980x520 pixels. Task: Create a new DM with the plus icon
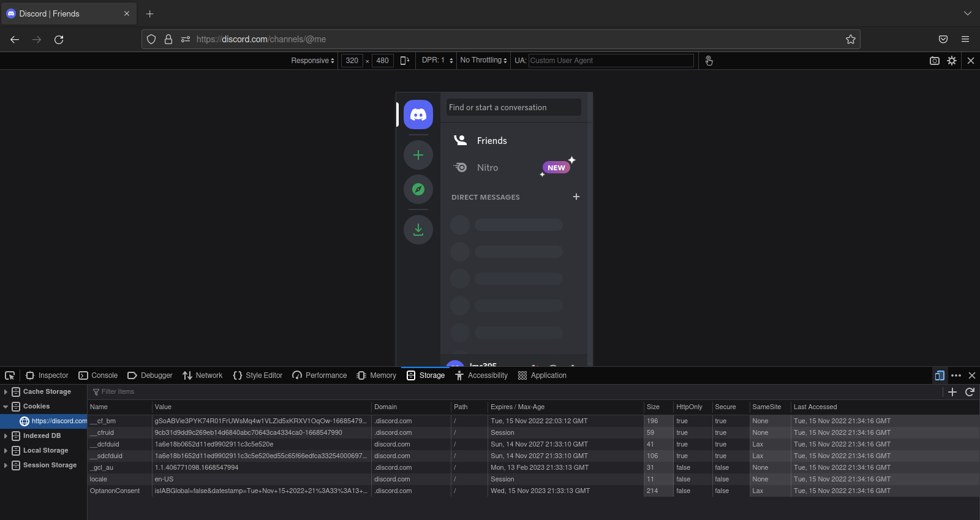[576, 197]
